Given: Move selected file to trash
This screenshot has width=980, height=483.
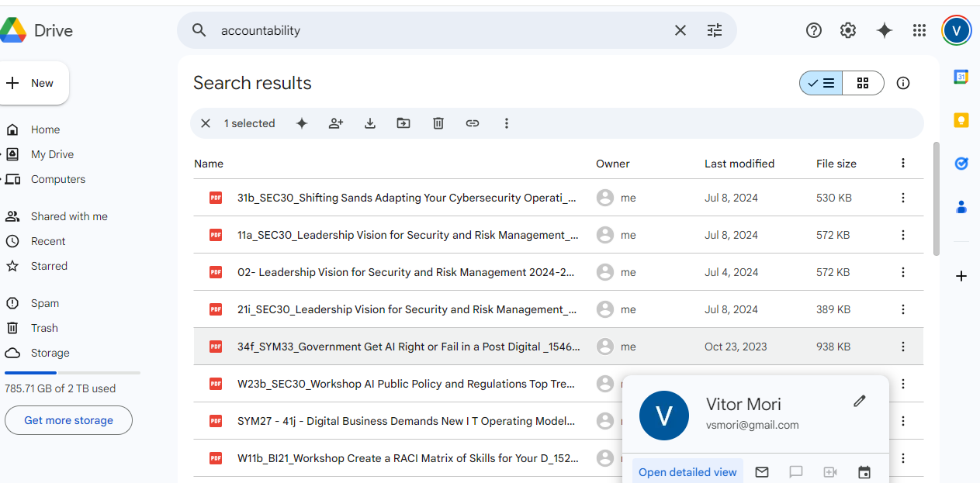Looking at the screenshot, I should (x=438, y=123).
